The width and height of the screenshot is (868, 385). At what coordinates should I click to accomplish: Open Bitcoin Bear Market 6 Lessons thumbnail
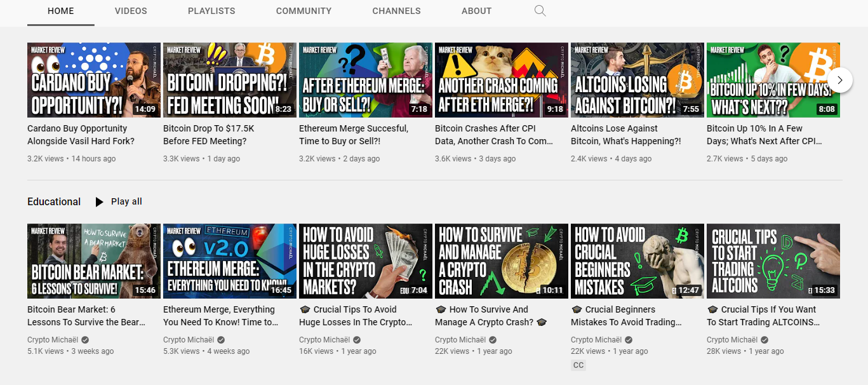94,261
